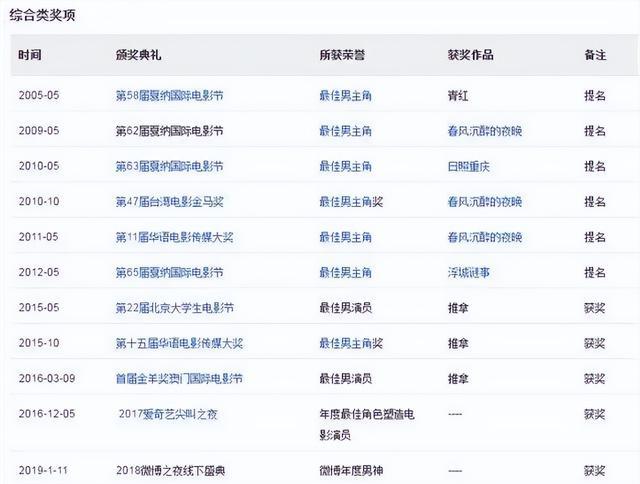This screenshot has height=484, width=640.
Task: Open 春风沉醉的夜晚 in the 2009-05 row
Action: (x=485, y=131)
